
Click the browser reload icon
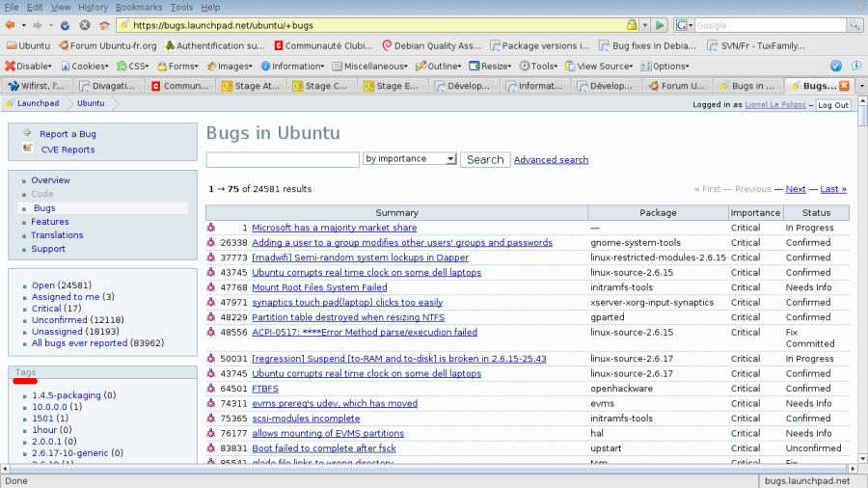pos(66,25)
